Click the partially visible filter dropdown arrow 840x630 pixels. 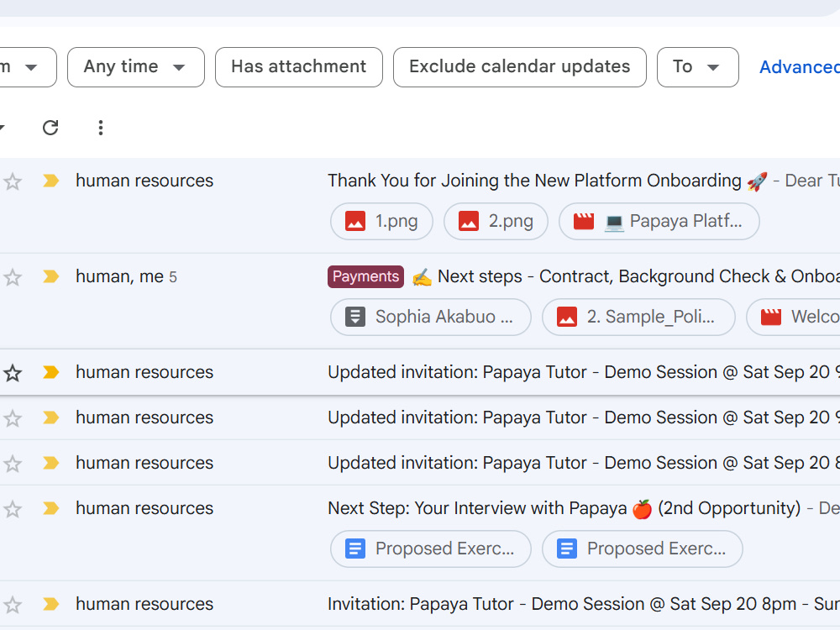pos(31,67)
